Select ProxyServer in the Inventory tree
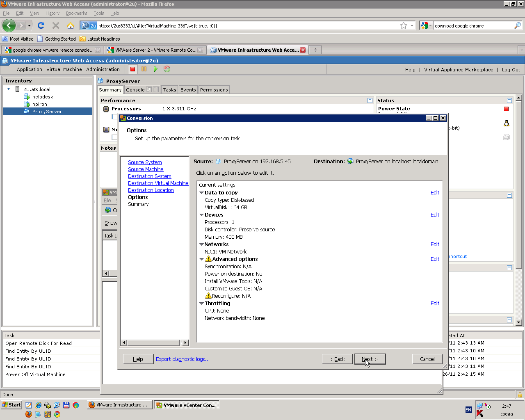 click(x=47, y=112)
